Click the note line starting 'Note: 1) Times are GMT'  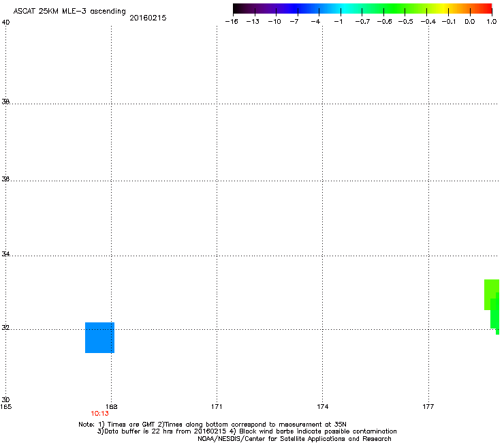point(212,425)
